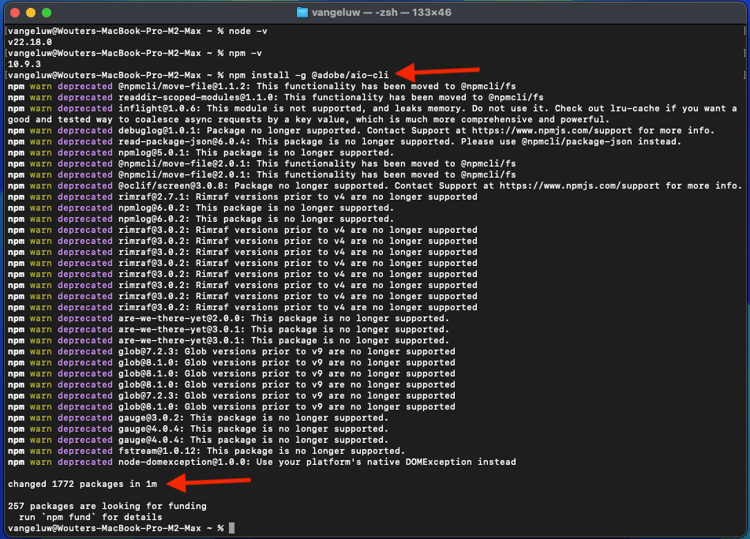
Task: Click the 'npm -v' command text
Action: (245, 53)
